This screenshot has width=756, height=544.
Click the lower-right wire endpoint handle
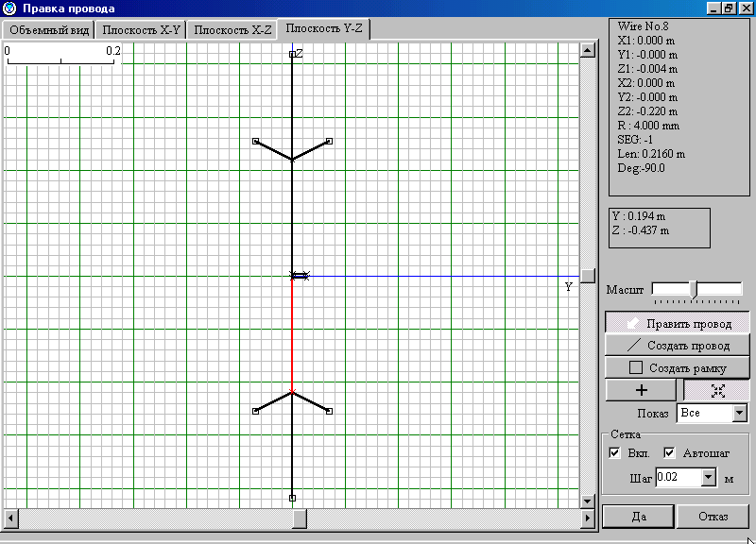tap(329, 411)
